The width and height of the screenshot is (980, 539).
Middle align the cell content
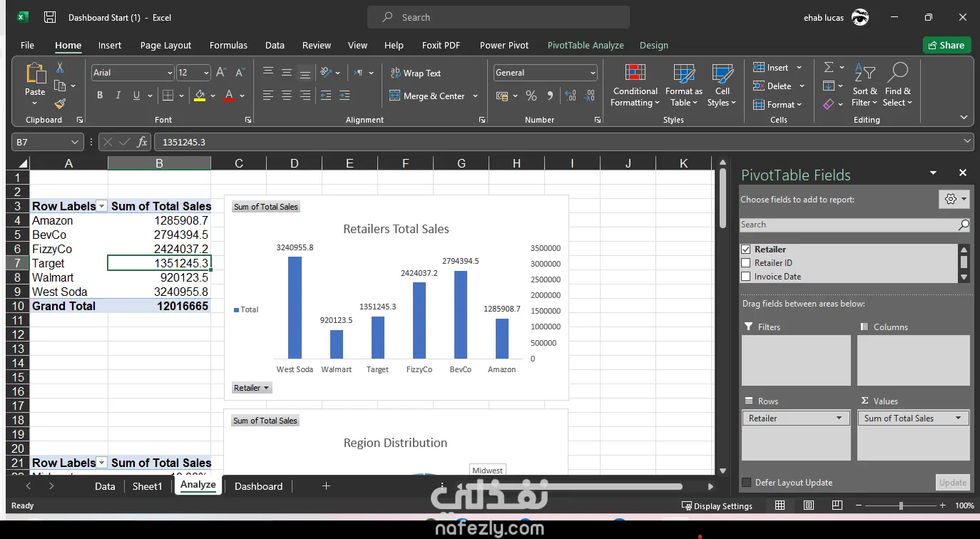(x=287, y=73)
